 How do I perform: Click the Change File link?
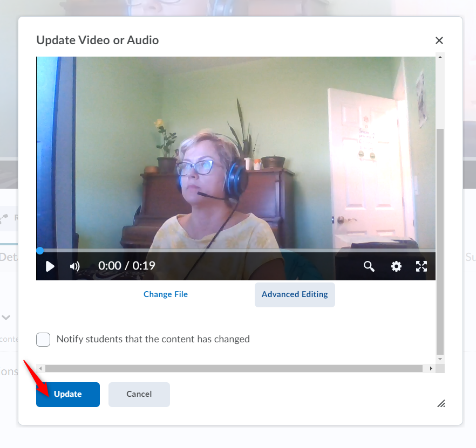[x=166, y=294]
